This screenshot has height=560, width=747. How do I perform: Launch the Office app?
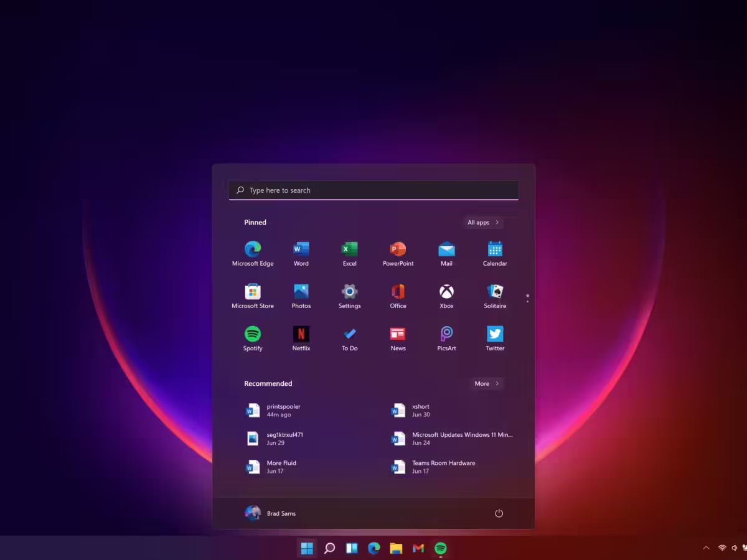point(398,296)
